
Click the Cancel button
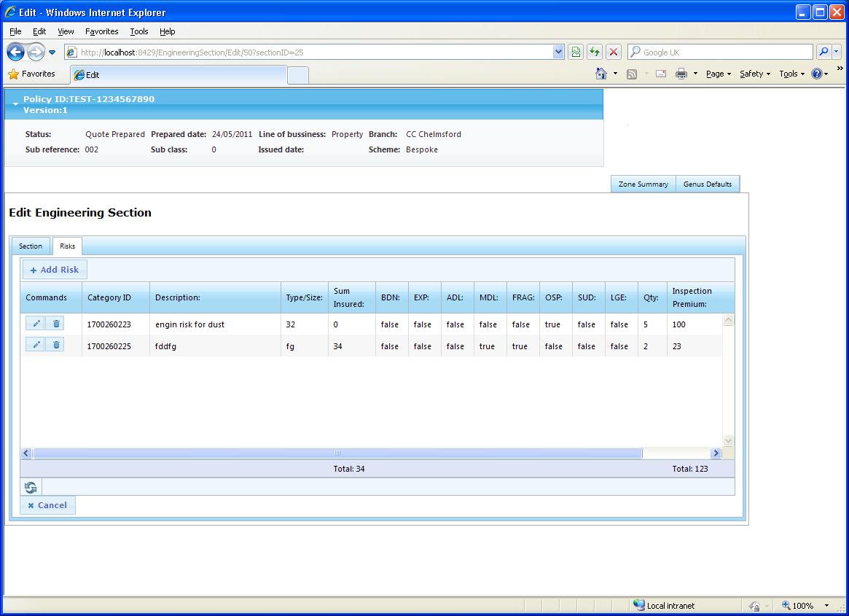click(47, 505)
